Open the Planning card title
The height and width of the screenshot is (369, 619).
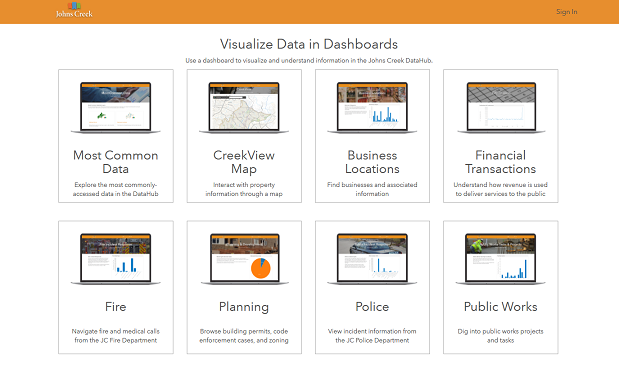pos(244,307)
